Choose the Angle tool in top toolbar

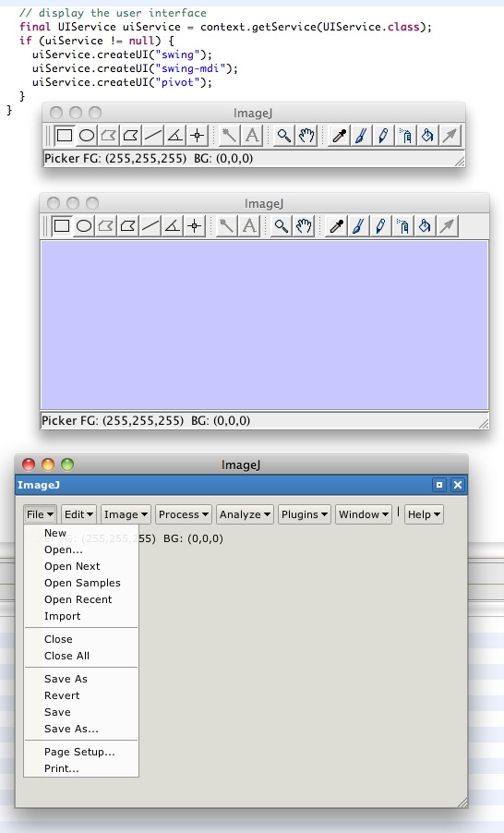[x=174, y=136]
